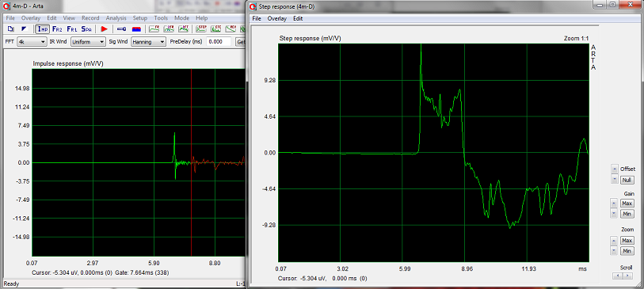The width and height of the screenshot is (644, 289).
Task: Click the Scroll left arrow button
Action: click(x=618, y=276)
